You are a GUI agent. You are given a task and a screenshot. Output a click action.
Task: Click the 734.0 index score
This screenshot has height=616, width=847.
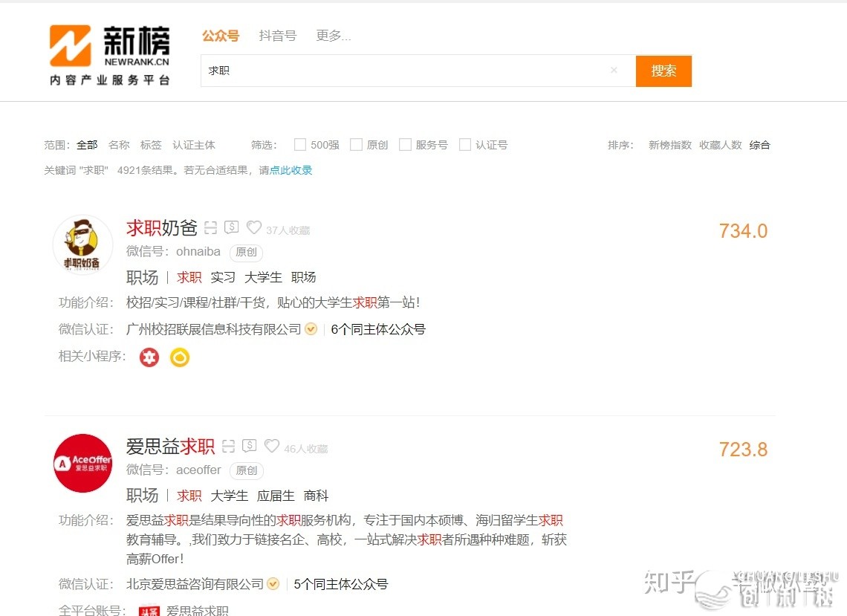(743, 231)
